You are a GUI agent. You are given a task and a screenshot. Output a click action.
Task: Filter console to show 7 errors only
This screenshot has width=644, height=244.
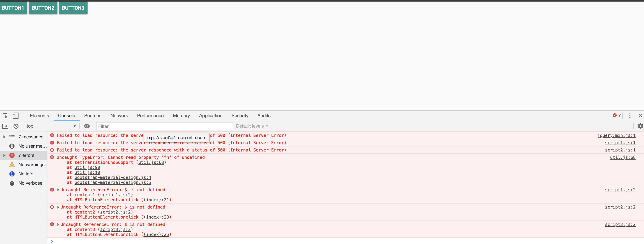pos(26,155)
